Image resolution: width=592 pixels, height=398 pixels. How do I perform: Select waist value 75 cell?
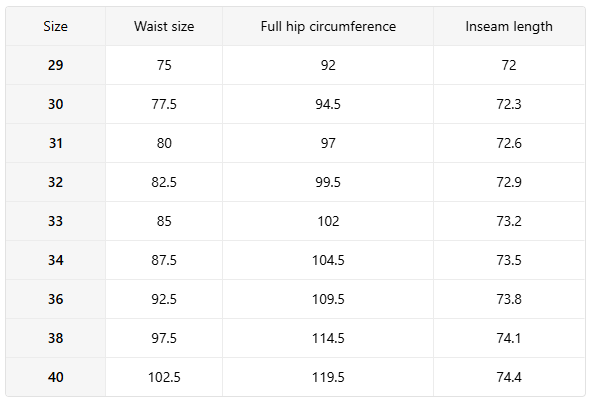tap(164, 65)
